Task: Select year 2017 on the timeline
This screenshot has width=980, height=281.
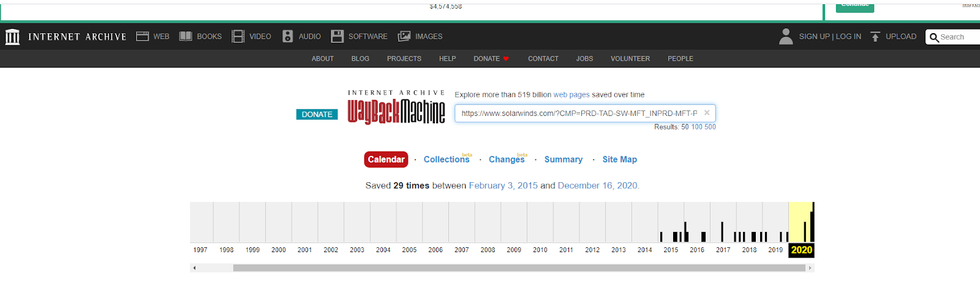Action: tap(723, 250)
